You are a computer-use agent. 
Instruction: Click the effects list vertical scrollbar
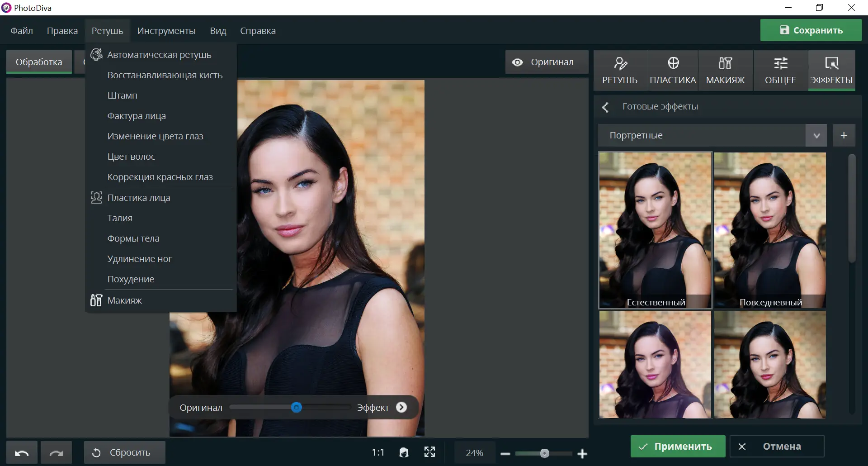[852, 208]
